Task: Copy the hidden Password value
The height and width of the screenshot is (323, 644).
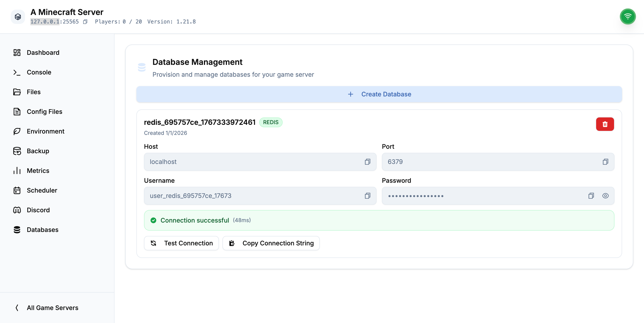Action: click(591, 196)
